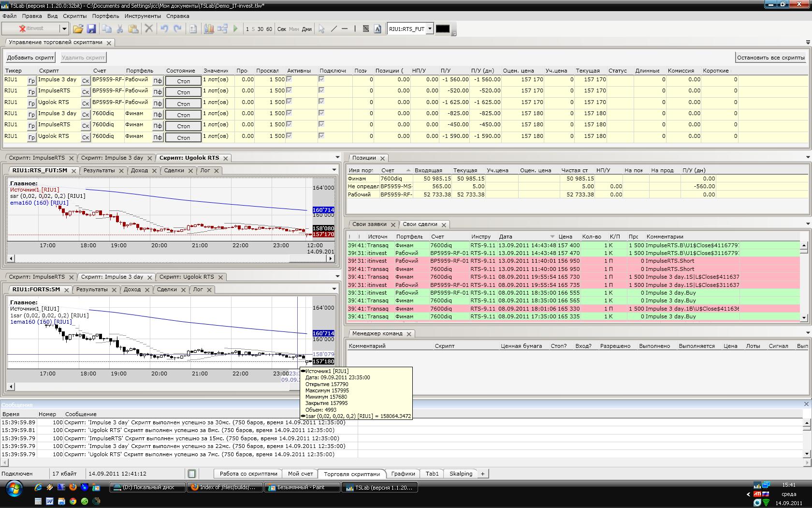Select the diagonal line drawing tool

[x=333, y=29]
